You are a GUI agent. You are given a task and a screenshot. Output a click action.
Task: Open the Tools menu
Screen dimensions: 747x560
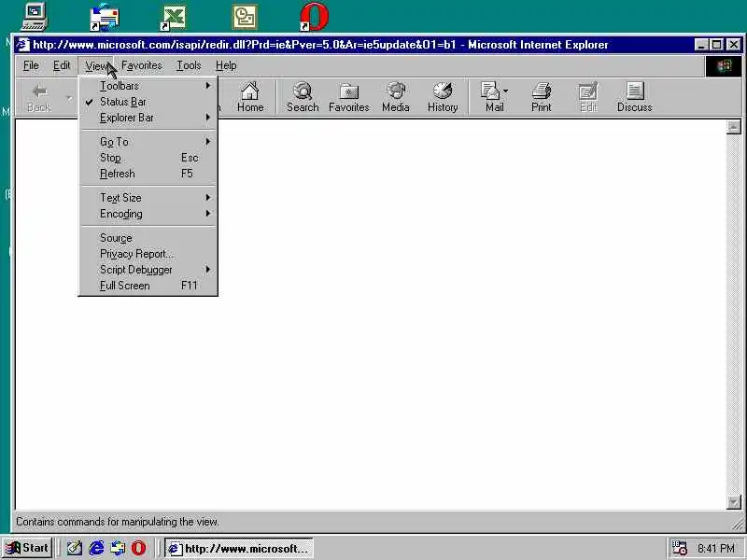pyautogui.click(x=189, y=65)
